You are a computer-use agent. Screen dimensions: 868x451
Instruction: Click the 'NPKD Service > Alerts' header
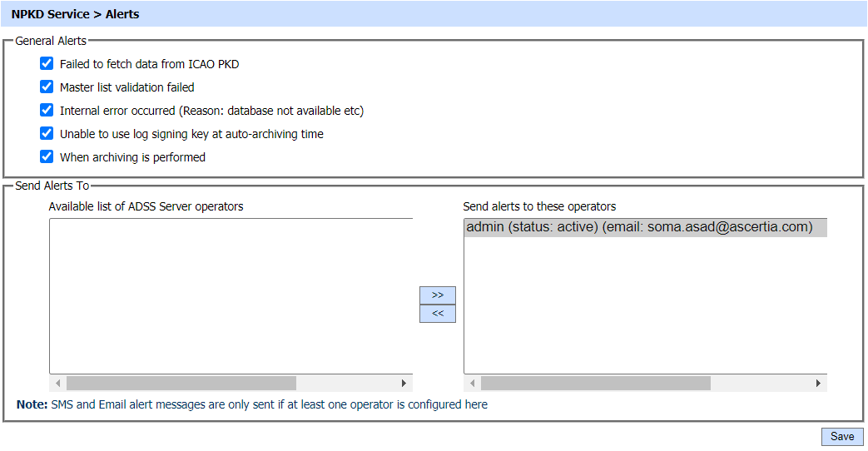pyautogui.click(x=75, y=14)
